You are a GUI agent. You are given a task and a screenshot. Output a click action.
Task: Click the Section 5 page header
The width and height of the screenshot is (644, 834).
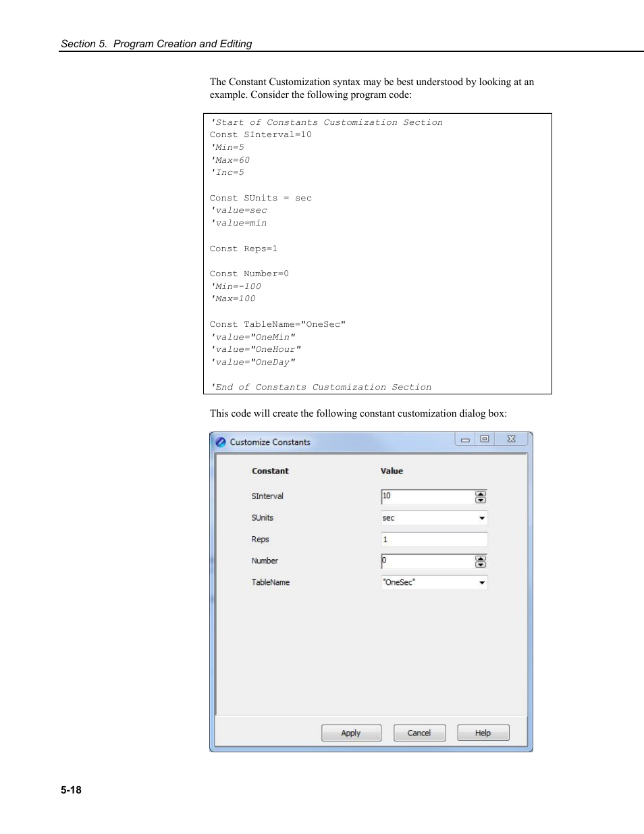(157, 44)
